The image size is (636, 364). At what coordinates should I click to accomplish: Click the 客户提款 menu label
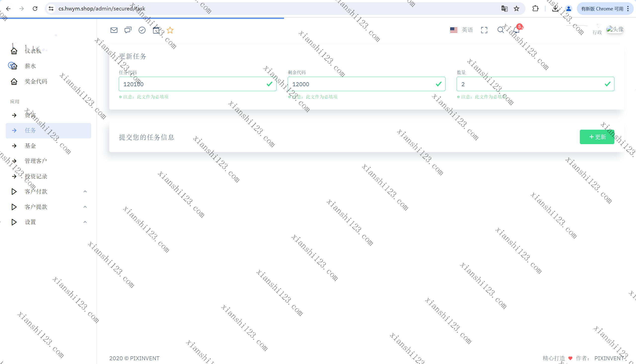36,207
